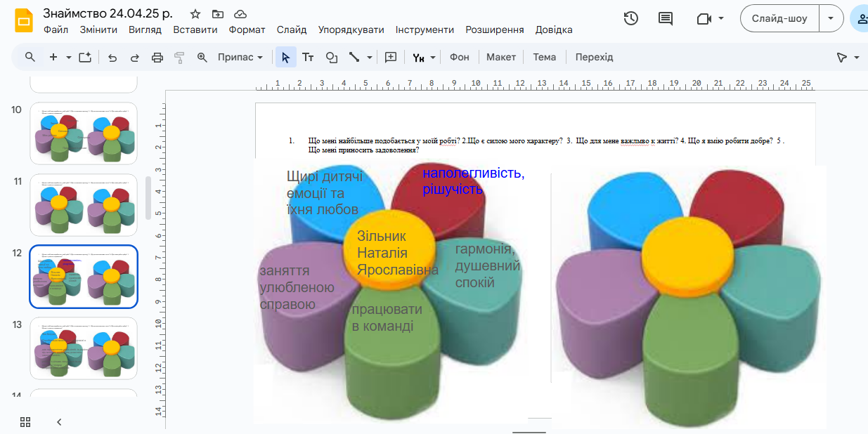Viewport: 868px width, 434px height.
Task: Select the text box tool
Action: (308, 58)
